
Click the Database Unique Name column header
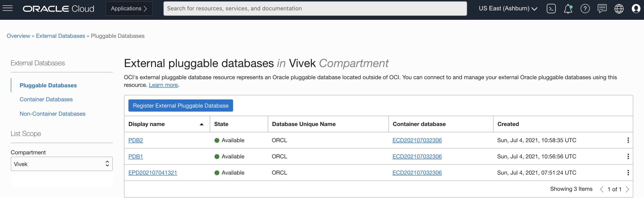[304, 124]
